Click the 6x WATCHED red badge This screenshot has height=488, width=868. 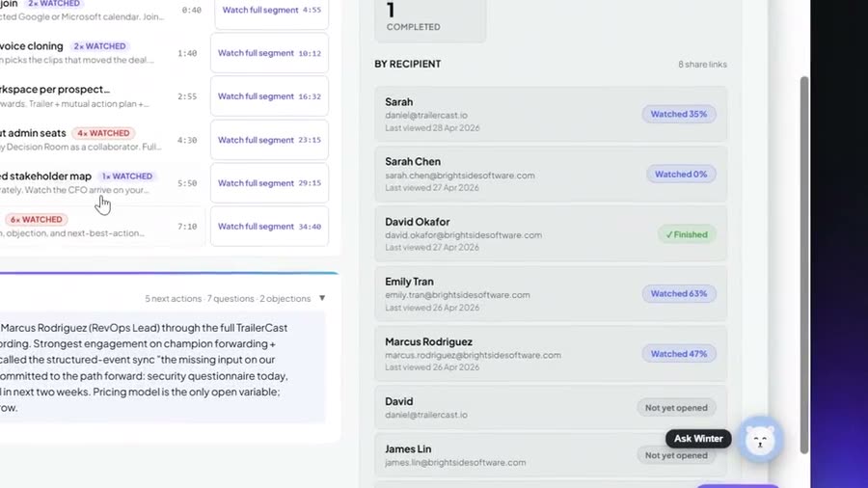pyautogui.click(x=37, y=220)
